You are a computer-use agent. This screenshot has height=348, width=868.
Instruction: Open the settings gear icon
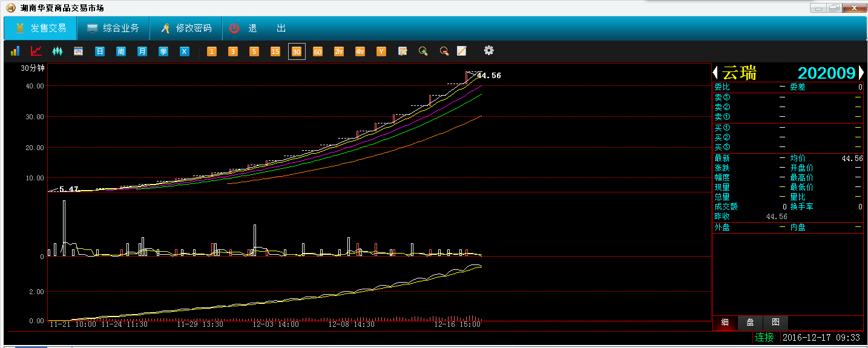(x=488, y=51)
